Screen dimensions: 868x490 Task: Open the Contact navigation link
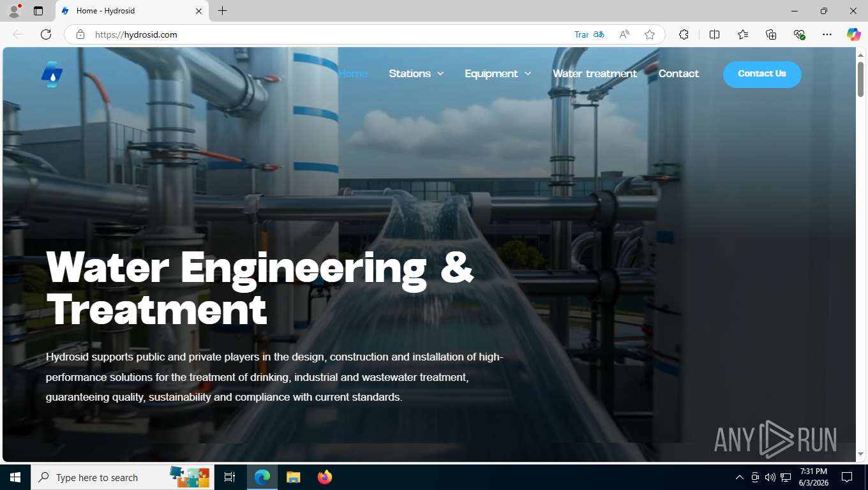(x=678, y=74)
